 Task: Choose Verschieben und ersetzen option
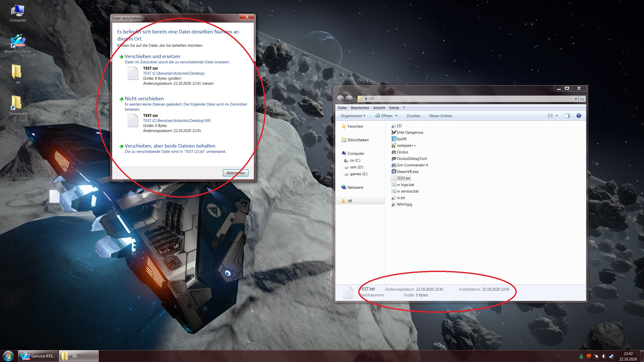pos(152,57)
